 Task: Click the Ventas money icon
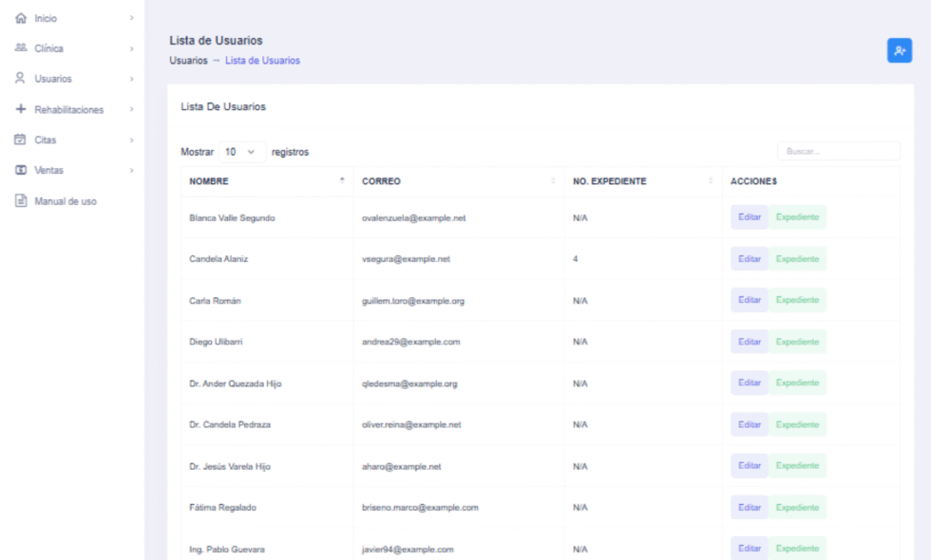click(19, 170)
